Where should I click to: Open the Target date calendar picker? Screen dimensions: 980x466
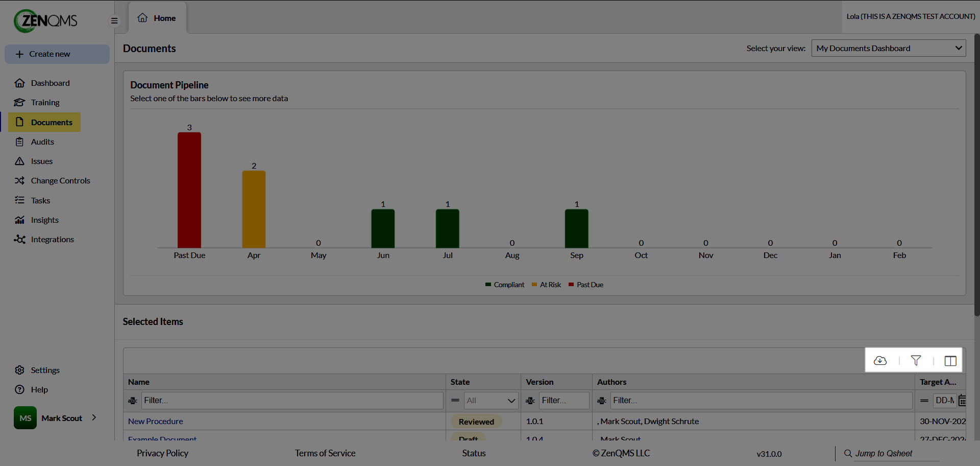tap(962, 401)
